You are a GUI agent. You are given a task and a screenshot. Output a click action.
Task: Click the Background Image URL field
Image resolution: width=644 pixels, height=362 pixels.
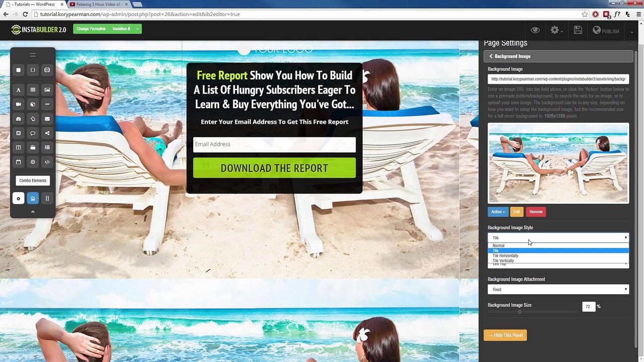[x=558, y=79]
